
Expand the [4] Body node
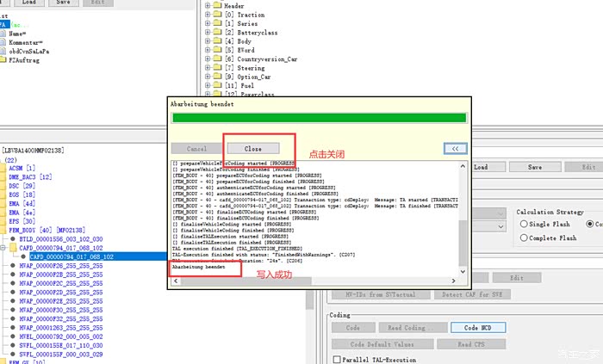pyautogui.click(x=208, y=41)
